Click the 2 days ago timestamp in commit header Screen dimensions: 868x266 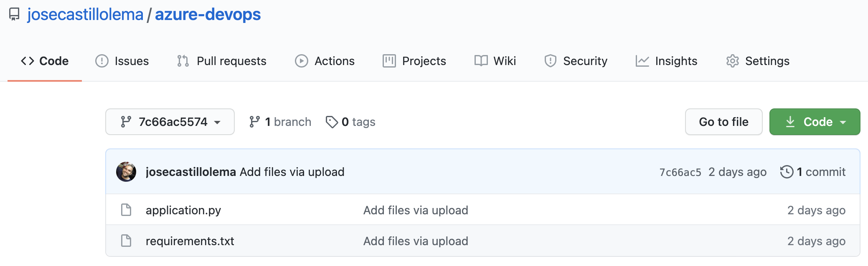[x=738, y=172]
